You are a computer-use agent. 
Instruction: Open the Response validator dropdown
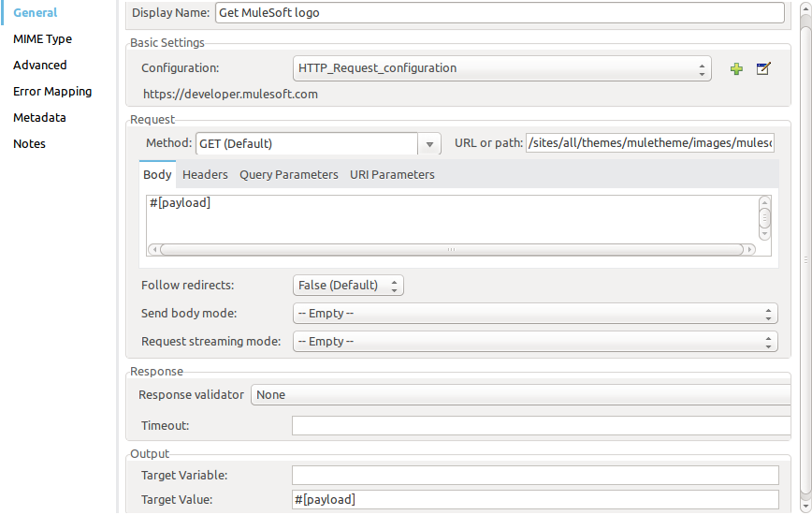coord(522,395)
